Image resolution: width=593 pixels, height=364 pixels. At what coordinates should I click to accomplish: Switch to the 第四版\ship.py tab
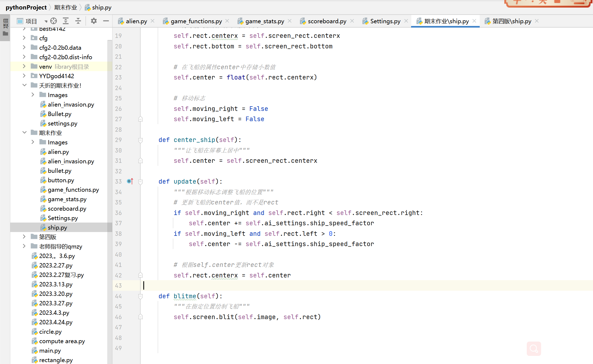pyautogui.click(x=512, y=21)
